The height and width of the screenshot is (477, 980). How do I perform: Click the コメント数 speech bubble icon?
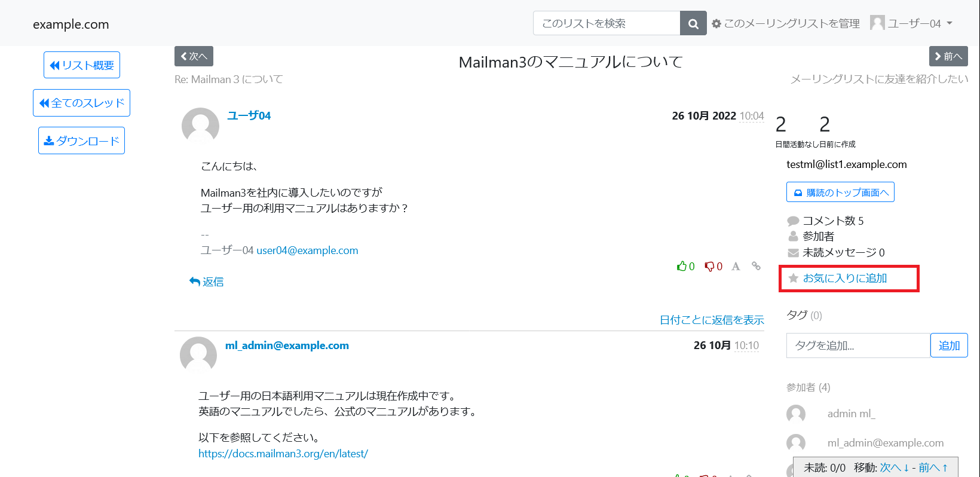(x=793, y=221)
